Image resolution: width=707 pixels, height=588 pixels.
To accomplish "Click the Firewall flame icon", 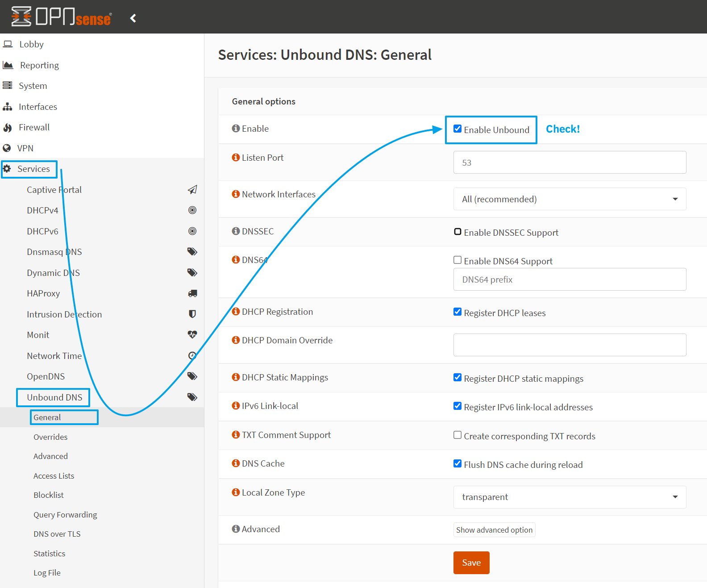I will (8, 127).
